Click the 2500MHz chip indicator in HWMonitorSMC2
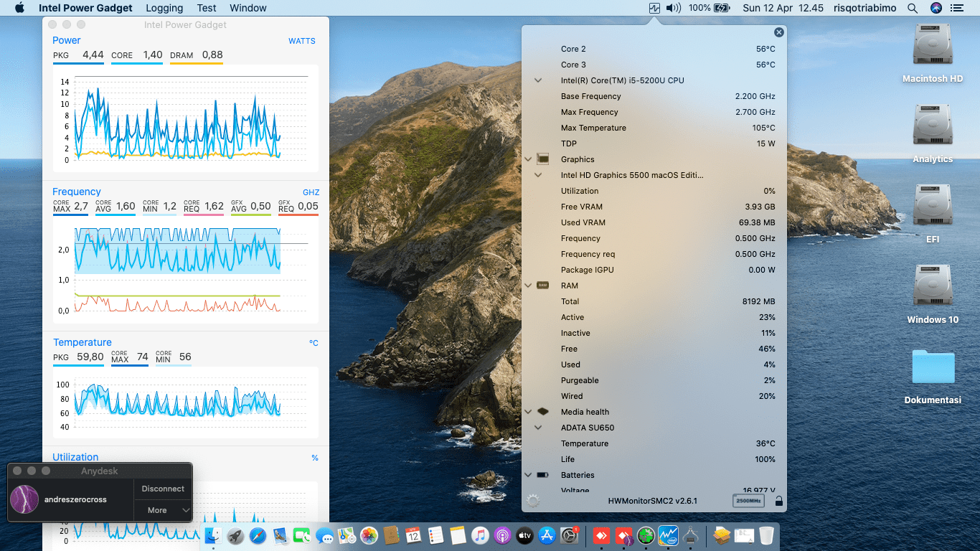 (749, 501)
